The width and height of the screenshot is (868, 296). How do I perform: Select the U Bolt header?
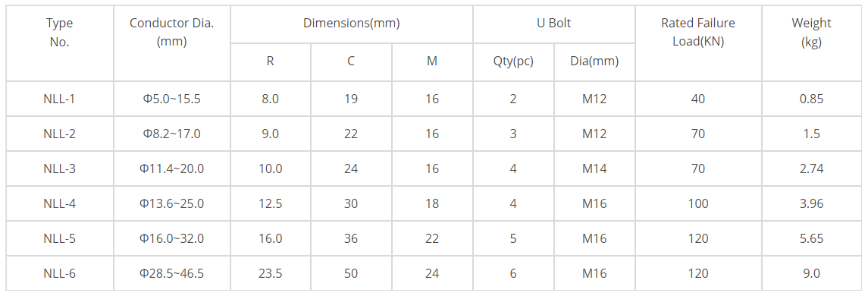click(x=554, y=24)
